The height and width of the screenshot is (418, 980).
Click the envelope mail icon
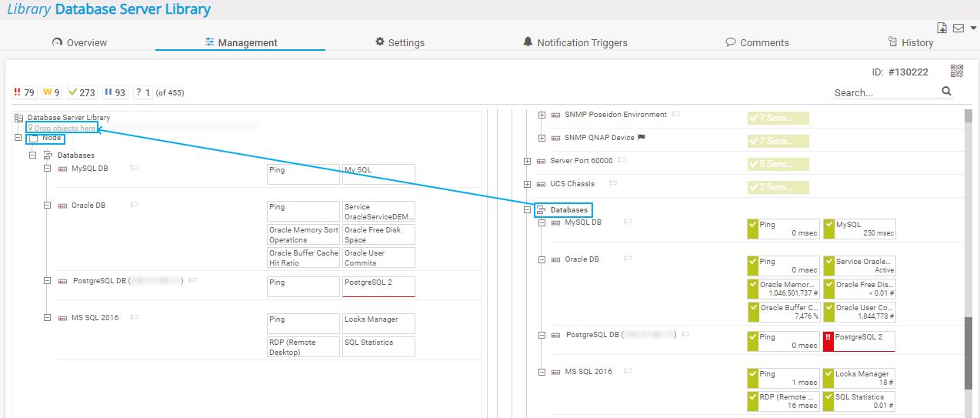[x=958, y=28]
